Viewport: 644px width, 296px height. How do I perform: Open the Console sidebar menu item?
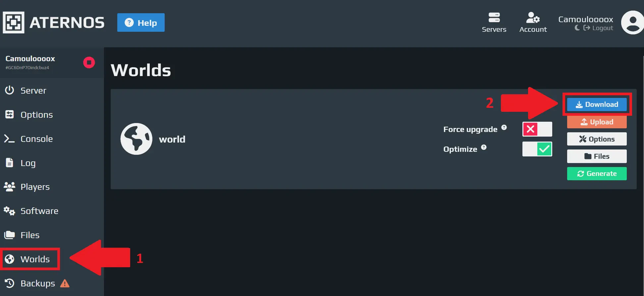pos(36,139)
